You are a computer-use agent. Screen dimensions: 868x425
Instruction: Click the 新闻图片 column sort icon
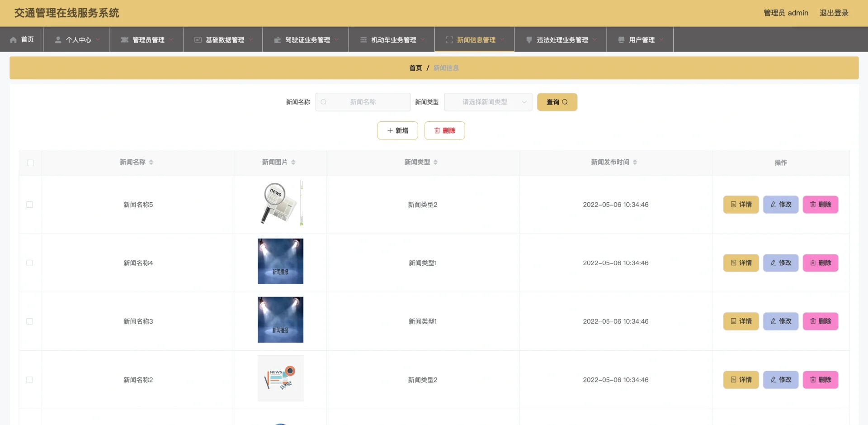tap(293, 162)
